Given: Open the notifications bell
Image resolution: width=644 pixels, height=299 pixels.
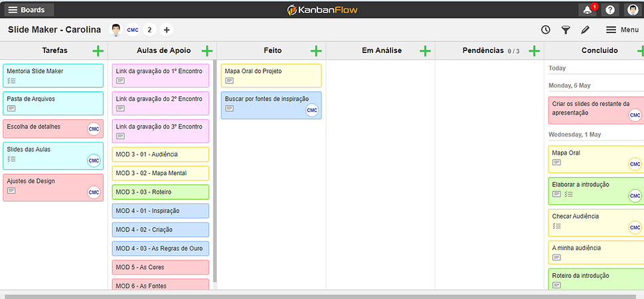Looking at the screenshot, I should pos(588,10).
